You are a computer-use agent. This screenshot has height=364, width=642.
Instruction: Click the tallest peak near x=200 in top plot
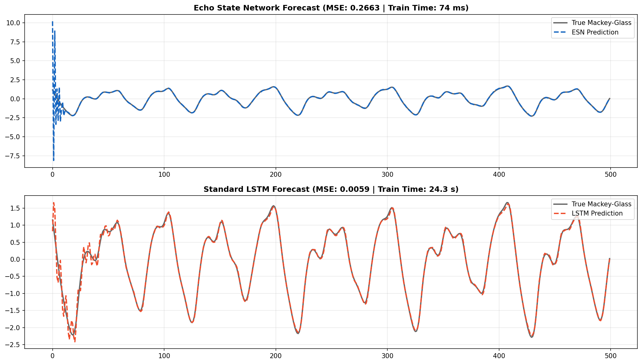pyautogui.click(x=273, y=87)
